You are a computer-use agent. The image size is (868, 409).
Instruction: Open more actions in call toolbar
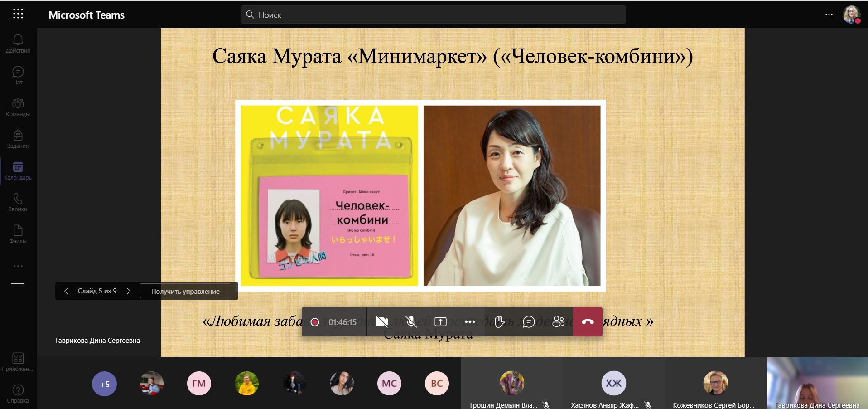[x=470, y=322]
